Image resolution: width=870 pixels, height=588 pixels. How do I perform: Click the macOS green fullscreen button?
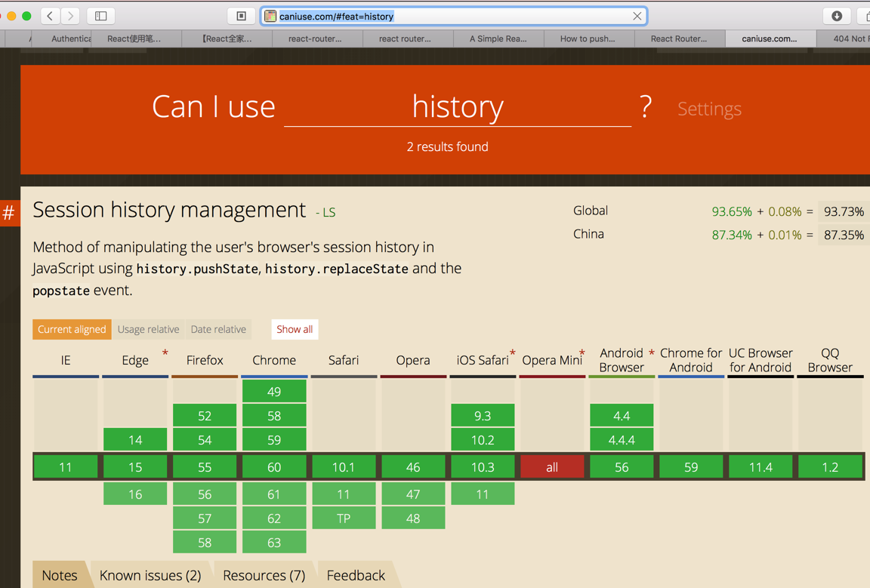point(26,16)
